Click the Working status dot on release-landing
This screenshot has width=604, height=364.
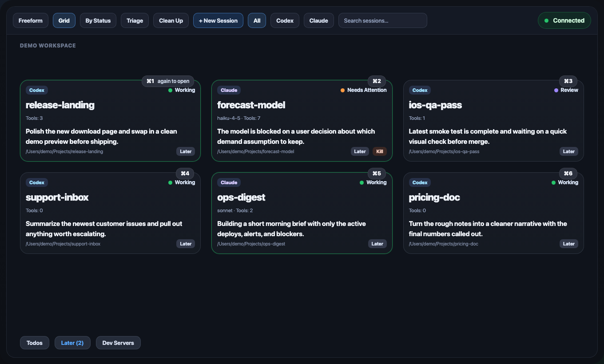(170, 90)
